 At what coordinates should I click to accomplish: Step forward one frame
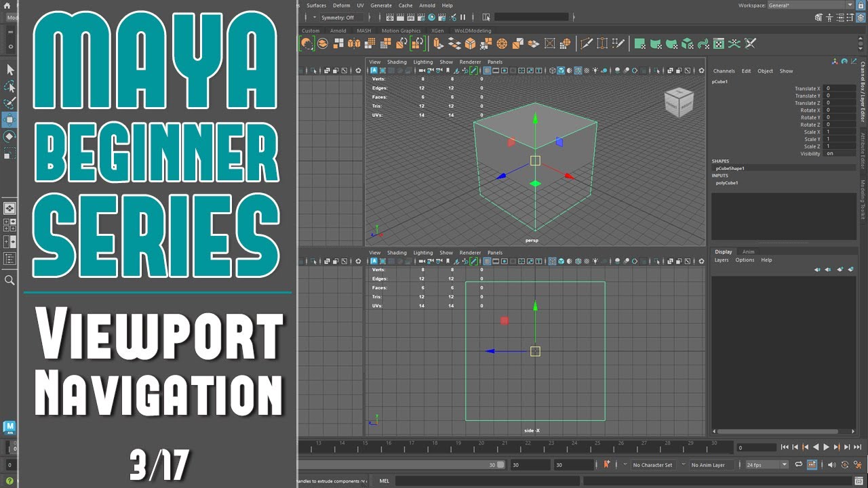click(x=847, y=447)
